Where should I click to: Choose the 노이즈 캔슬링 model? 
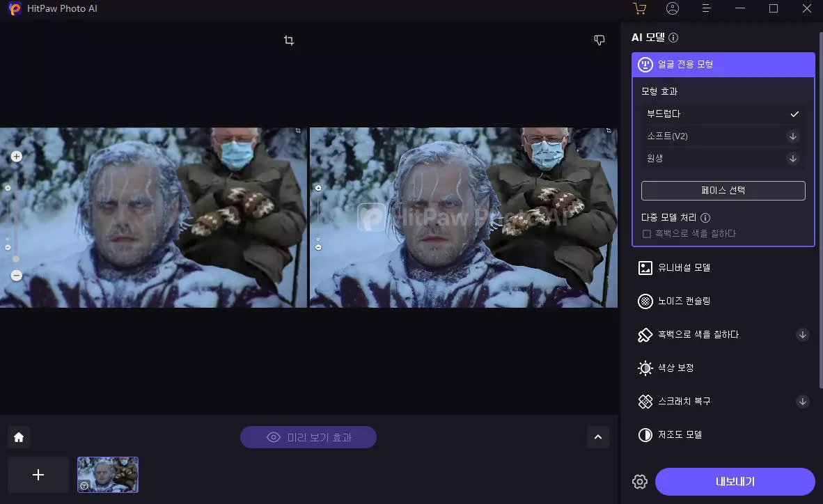pyautogui.click(x=684, y=301)
